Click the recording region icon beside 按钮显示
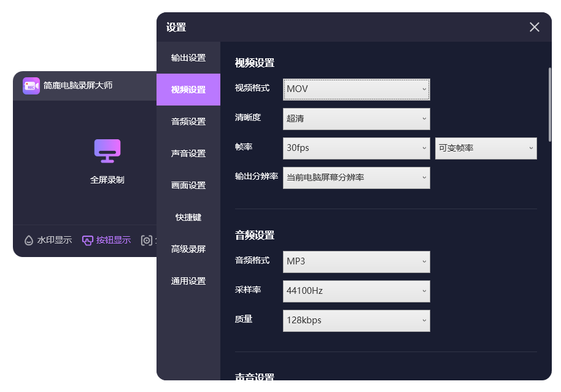Screen dimensions: 561x392 click(145, 240)
